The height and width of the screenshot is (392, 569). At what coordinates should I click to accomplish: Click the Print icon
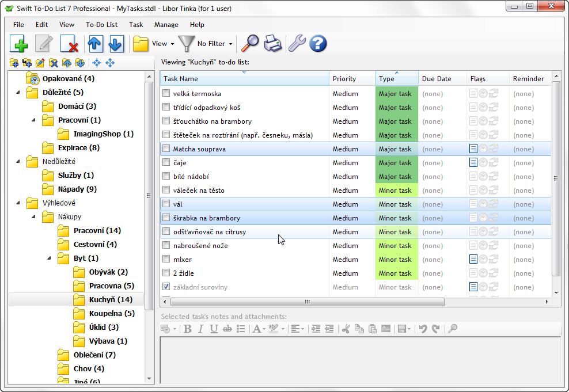[x=273, y=44]
